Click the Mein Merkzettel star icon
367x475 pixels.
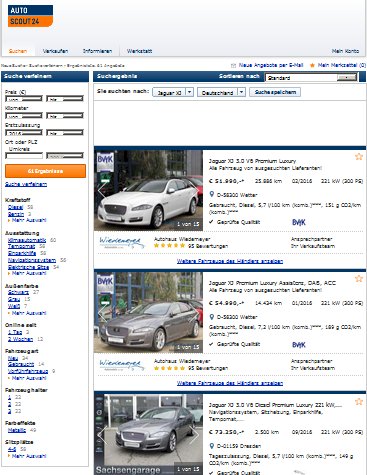pos(312,65)
